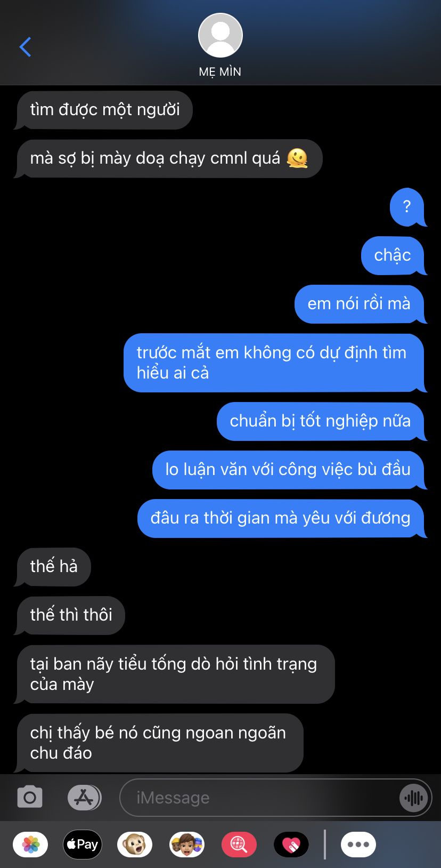Open contact details via MẸ MÌN name

[x=220, y=71]
